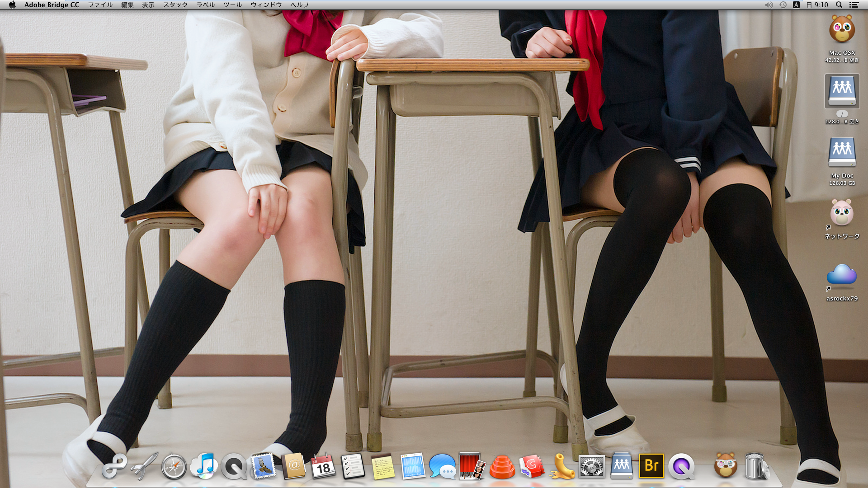
Task: Open the ファイル menu
Action: [100, 5]
